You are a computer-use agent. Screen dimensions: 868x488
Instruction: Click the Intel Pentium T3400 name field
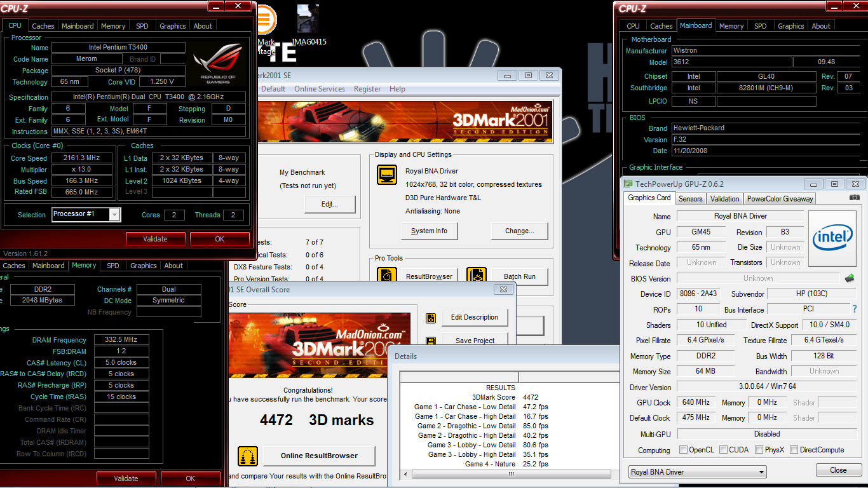pyautogui.click(x=118, y=48)
